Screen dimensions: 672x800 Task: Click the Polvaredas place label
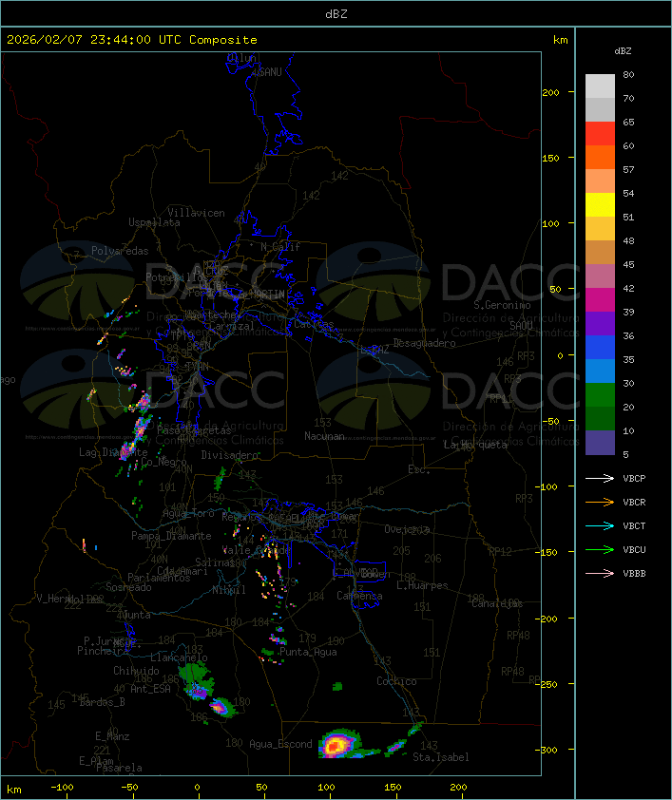[x=120, y=251]
